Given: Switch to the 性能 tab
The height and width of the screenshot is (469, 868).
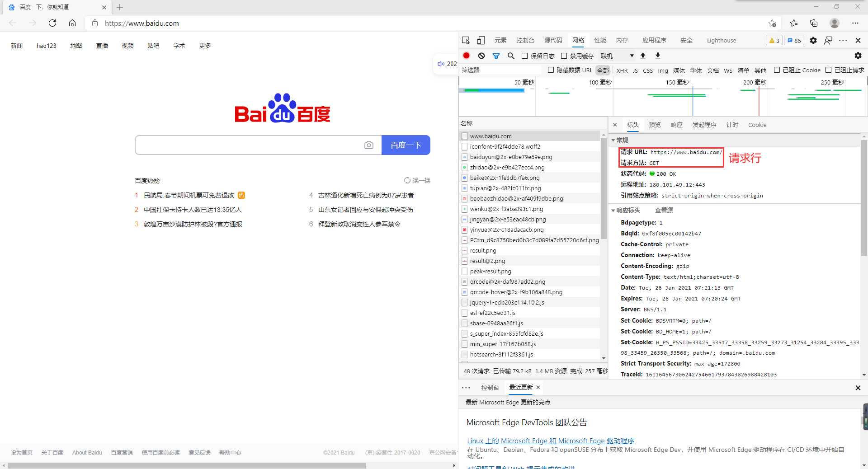Looking at the screenshot, I should [x=600, y=40].
